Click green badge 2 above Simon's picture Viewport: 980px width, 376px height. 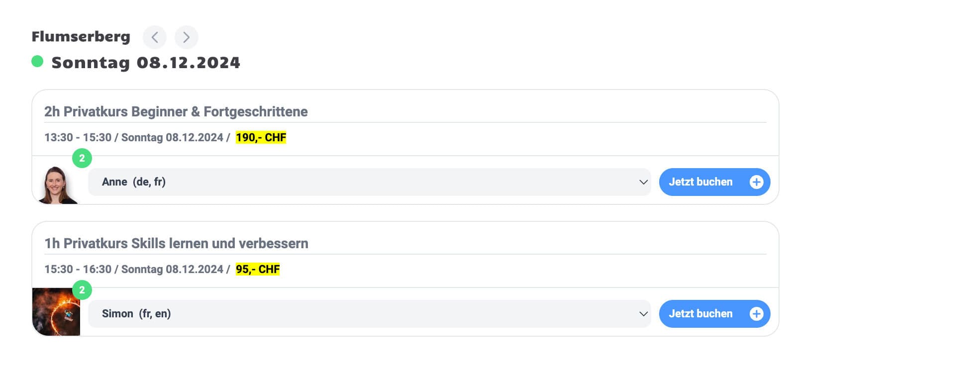point(82,290)
